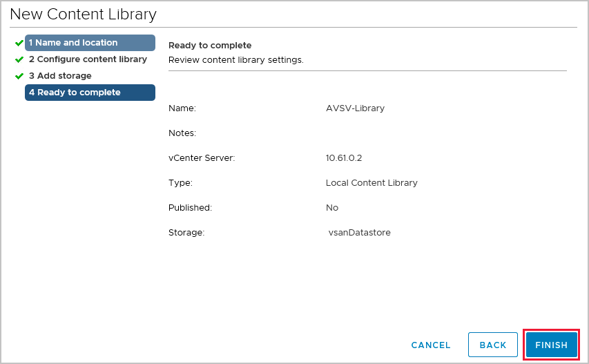Select step 4 Ready to complete
Image resolution: width=589 pixels, height=364 pixels.
coord(90,93)
